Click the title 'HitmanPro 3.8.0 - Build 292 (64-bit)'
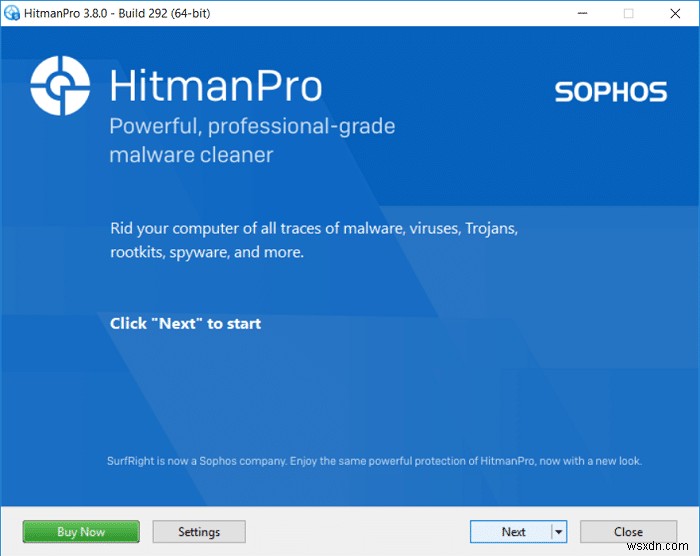The height and width of the screenshot is (556, 700). (117, 13)
